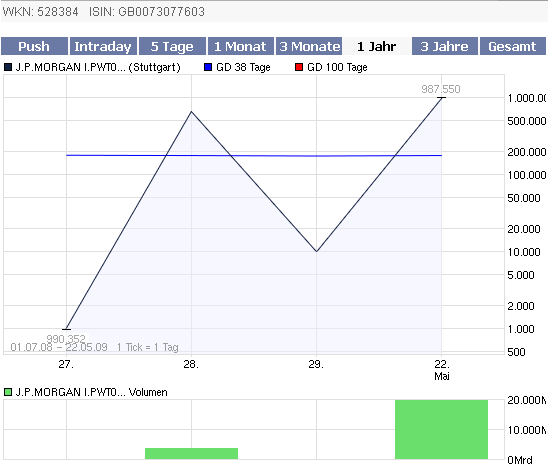Show the Gesamt full history tab
Image resolution: width=548 pixels, height=466 pixels.
click(512, 46)
